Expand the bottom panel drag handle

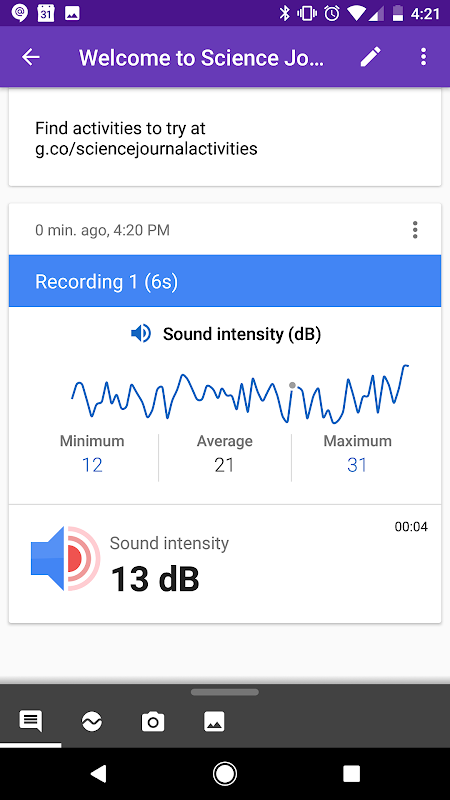point(225,692)
